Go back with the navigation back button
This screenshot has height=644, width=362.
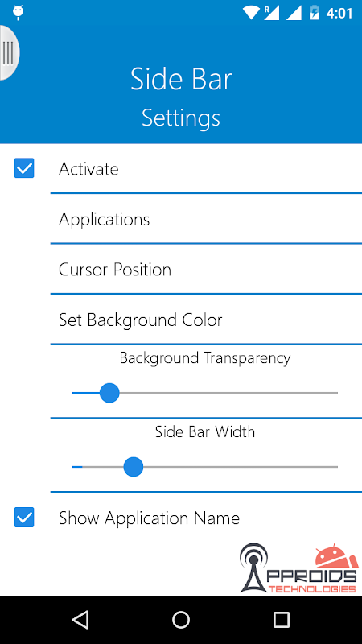pos(80,619)
